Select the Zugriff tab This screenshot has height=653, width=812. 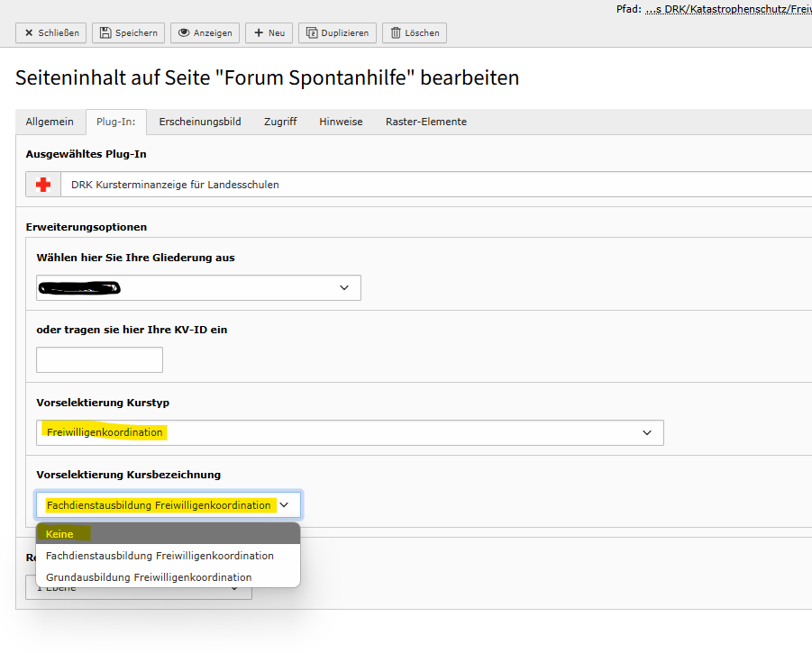[280, 122]
